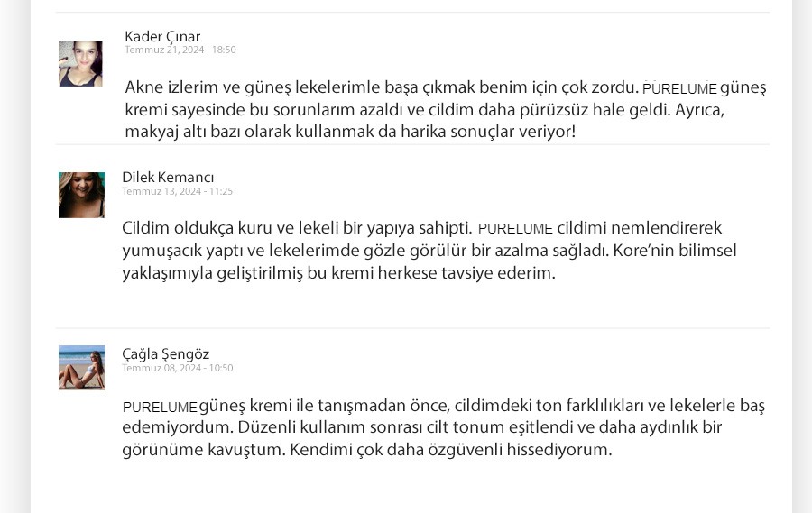812x513 pixels.
Task: Click Çağla Şengöz's beach avatar photo
Action: pyautogui.click(x=81, y=368)
